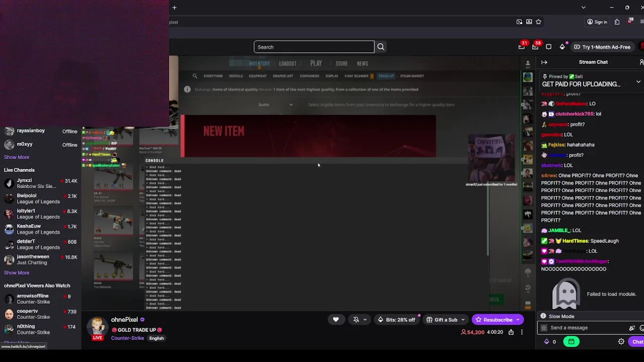Open the celebration emote icon in message box
This screenshot has height=362, width=644.
point(632,328)
